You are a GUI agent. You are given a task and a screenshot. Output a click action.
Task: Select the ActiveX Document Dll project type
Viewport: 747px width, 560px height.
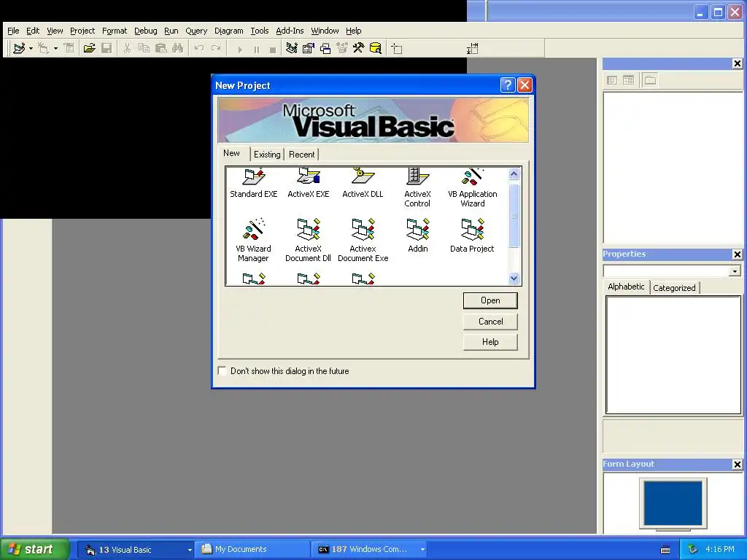[x=309, y=241]
